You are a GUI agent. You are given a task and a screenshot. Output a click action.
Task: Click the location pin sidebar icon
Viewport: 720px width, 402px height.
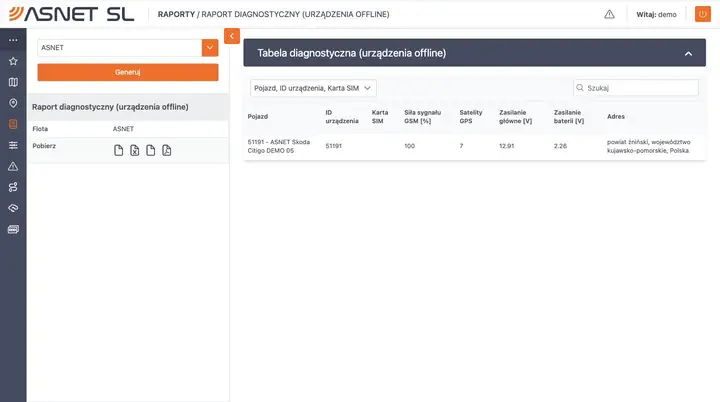[13, 103]
